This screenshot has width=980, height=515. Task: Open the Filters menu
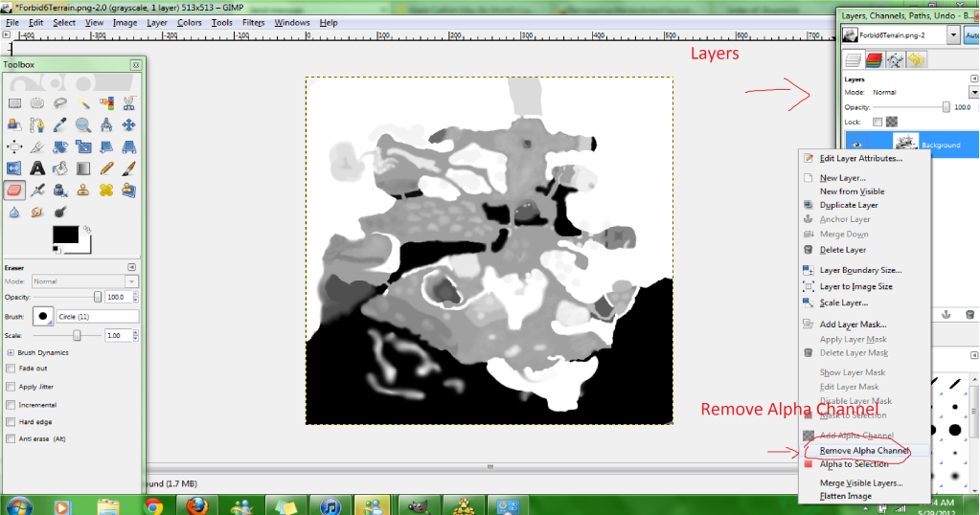253,22
